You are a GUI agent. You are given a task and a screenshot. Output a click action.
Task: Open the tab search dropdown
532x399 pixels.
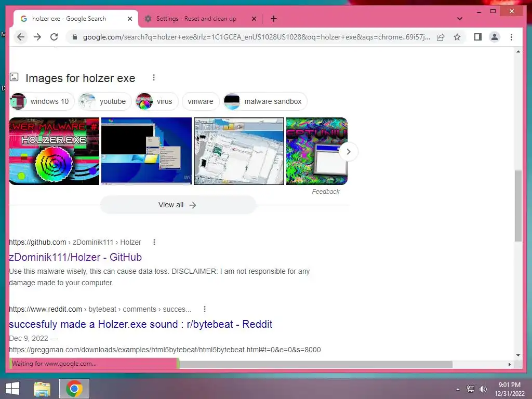coord(459,19)
